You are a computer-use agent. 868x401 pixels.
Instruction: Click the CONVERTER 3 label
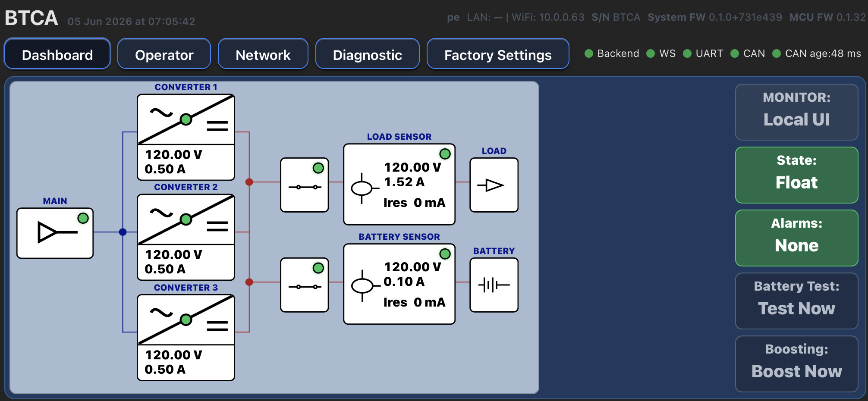186,288
